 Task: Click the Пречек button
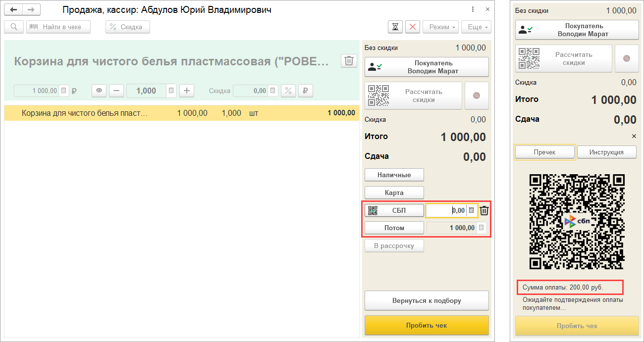[545, 152]
